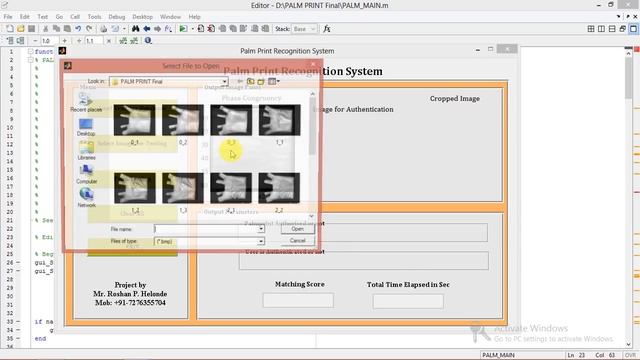Viewport: 640px width, 360px height.
Task: Click the Open button in file dialog
Action: 298,229
